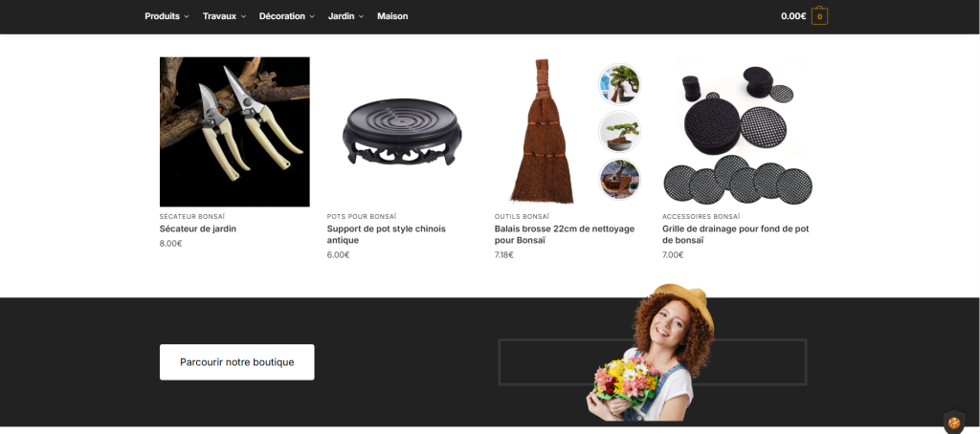Open Support de pot style chinois antique
The width and height of the screenshot is (980, 434).
tap(387, 234)
